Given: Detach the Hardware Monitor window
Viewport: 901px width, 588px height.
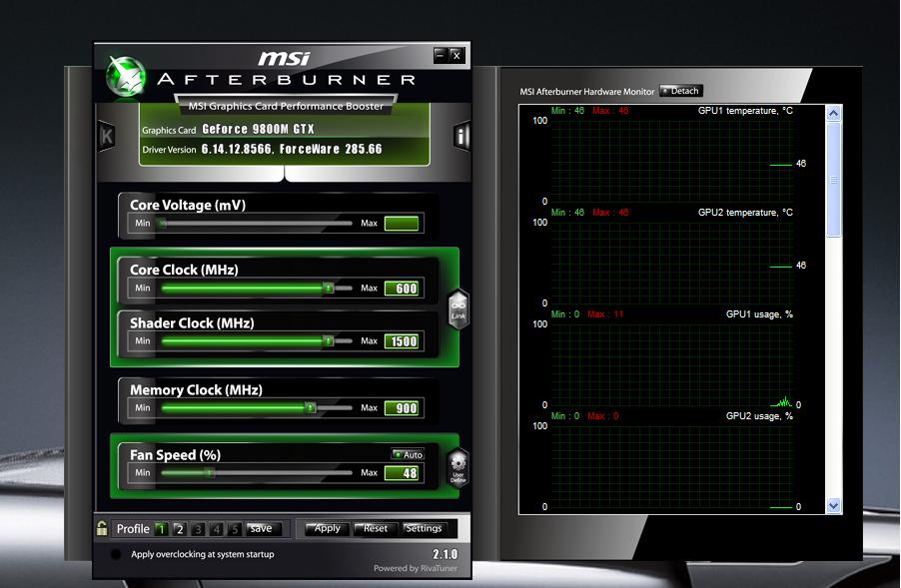Looking at the screenshot, I should [x=681, y=91].
